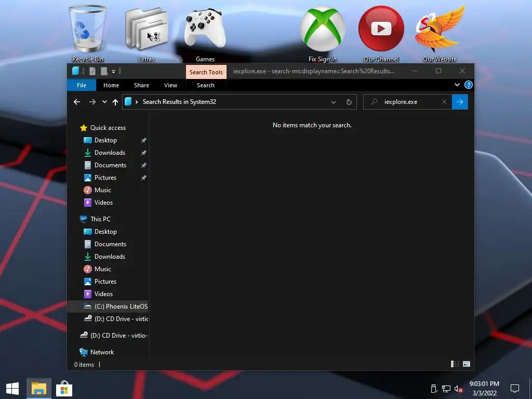This screenshot has width=532, height=399.
Task: Open the notification action center
Action: (515, 389)
